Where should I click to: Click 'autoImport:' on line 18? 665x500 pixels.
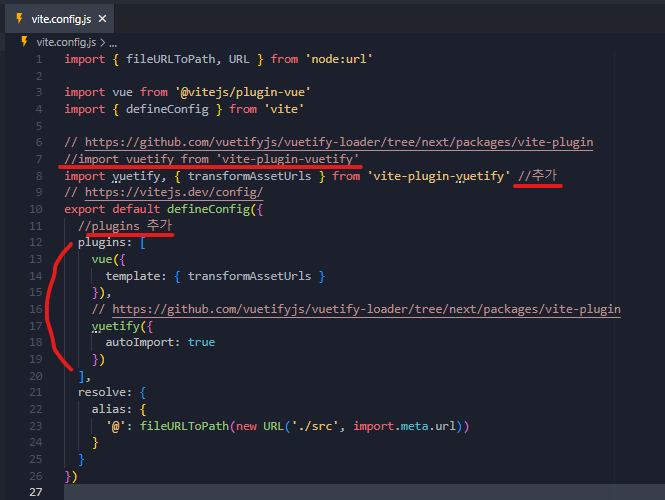[x=143, y=342]
